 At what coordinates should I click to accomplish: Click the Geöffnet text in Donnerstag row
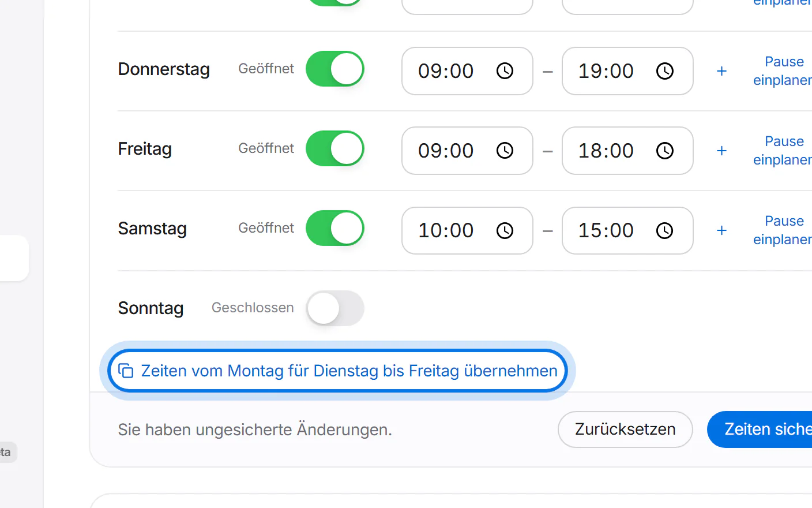(x=266, y=69)
